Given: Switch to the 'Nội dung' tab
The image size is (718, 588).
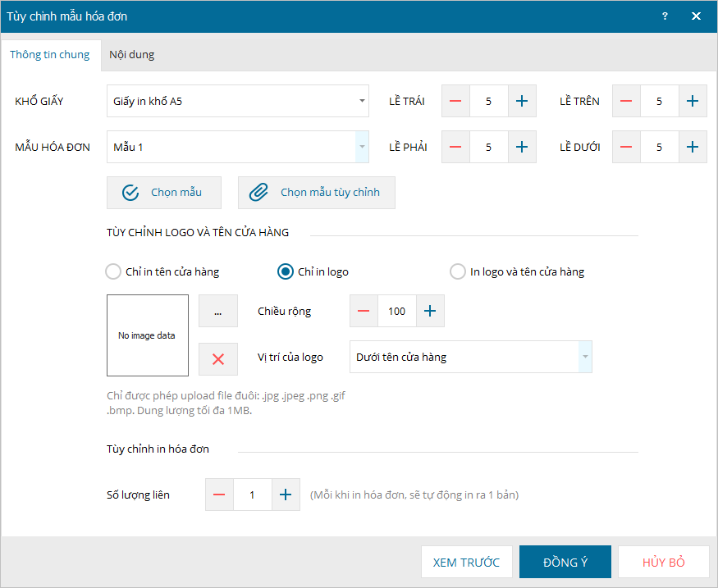Looking at the screenshot, I should coord(131,55).
